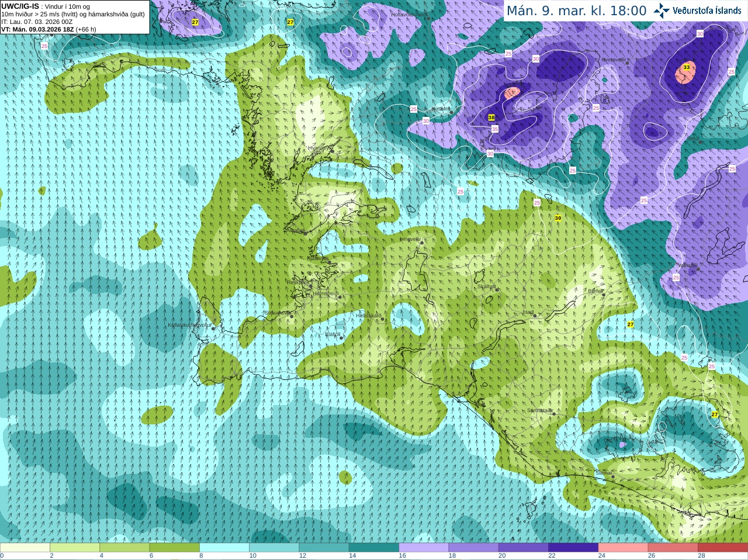Image resolution: width=748 pixels, height=560 pixels.
Task: Select the legend scale number 24
Action: tap(602, 556)
